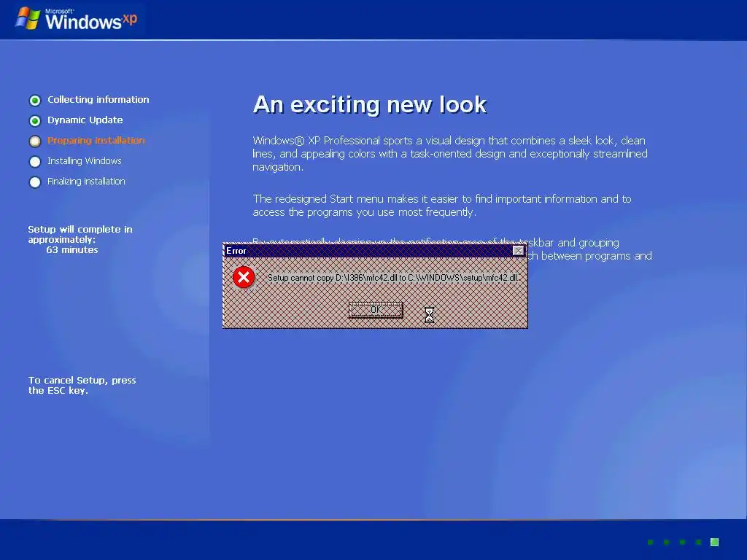Image resolution: width=747 pixels, height=560 pixels.
Task: Click the "Installing Windows" step label
Action: [85, 161]
